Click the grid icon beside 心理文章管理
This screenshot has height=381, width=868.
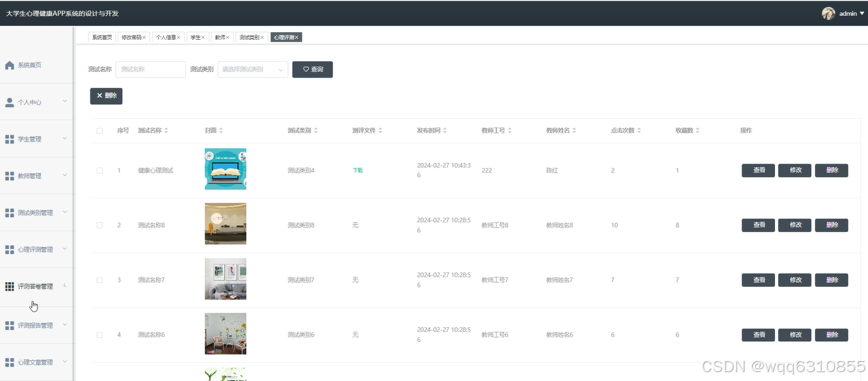(x=9, y=362)
